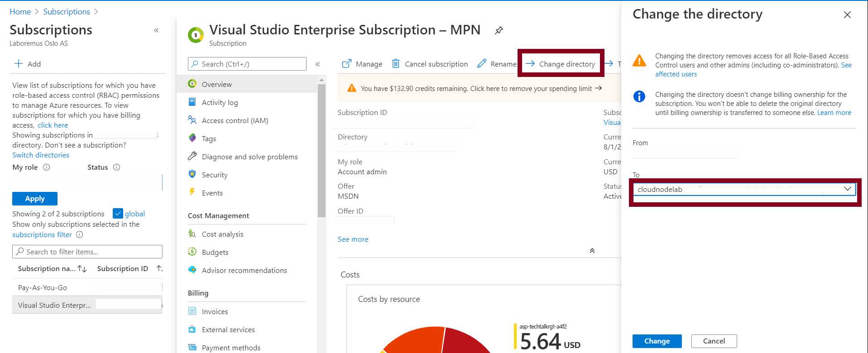
Task: Click the Search to filter items field
Action: tap(87, 252)
